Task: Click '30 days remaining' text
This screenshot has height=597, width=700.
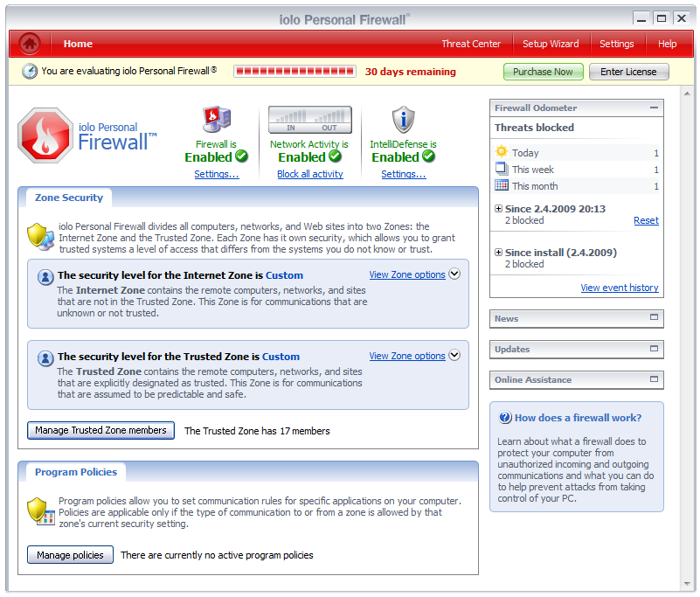Action: [410, 72]
